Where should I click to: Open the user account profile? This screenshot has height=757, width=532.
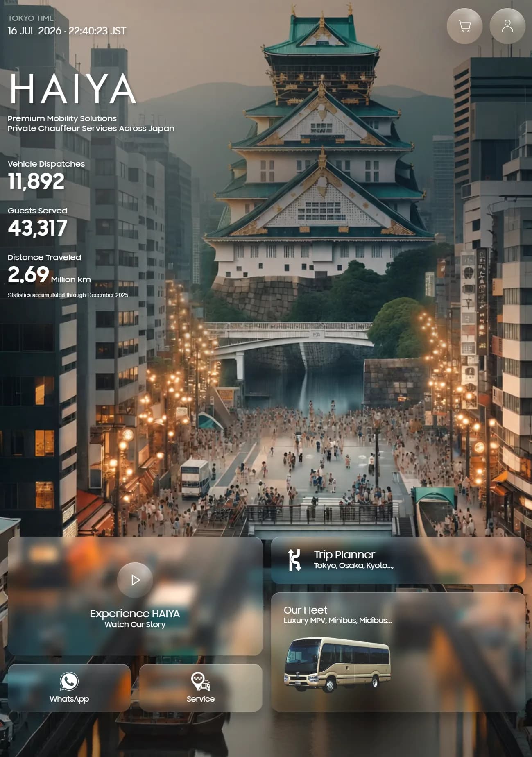(507, 26)
